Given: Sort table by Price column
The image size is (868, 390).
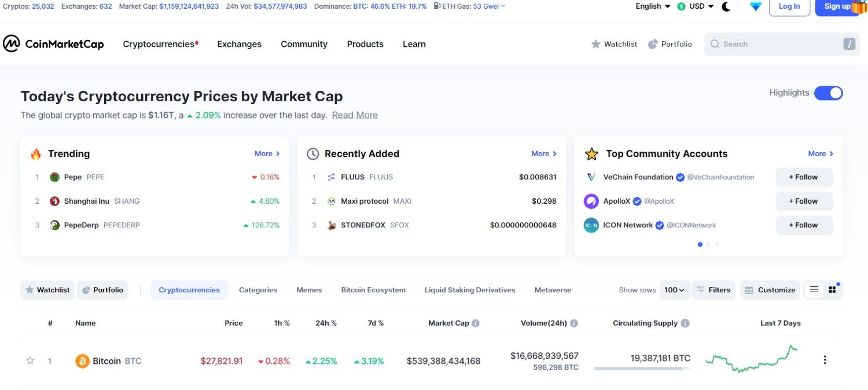Looking at the screenshot, I should [234, 323].
